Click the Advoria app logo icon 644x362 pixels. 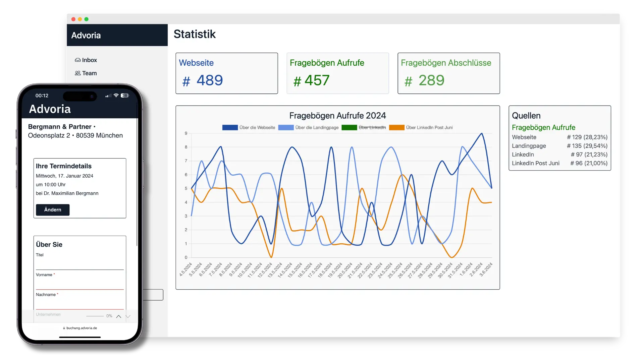tap(86, 35)
